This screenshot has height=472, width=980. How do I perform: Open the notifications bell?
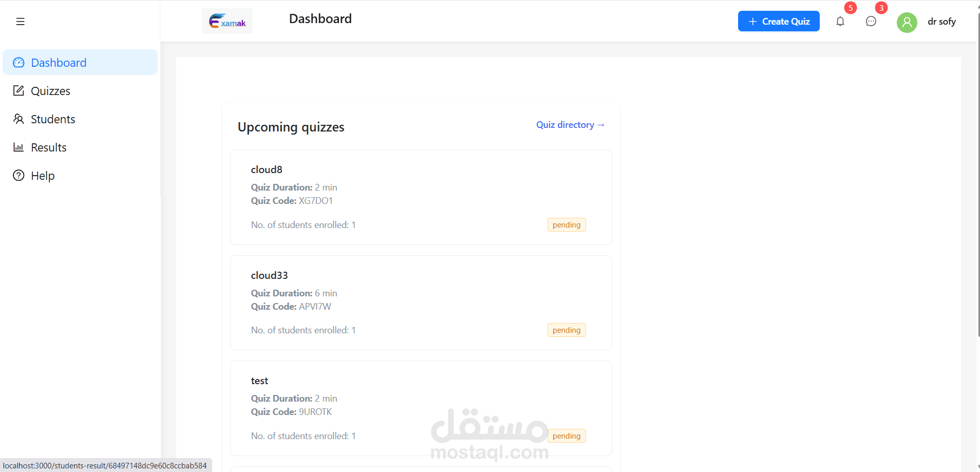(x=840, y=22)
